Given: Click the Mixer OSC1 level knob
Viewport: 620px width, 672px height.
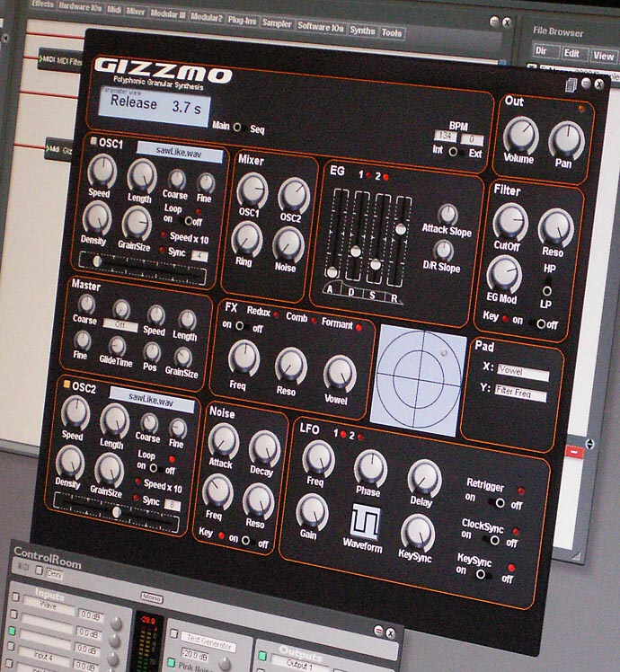Looking at the screenshot, I should [x=252, y=190].
